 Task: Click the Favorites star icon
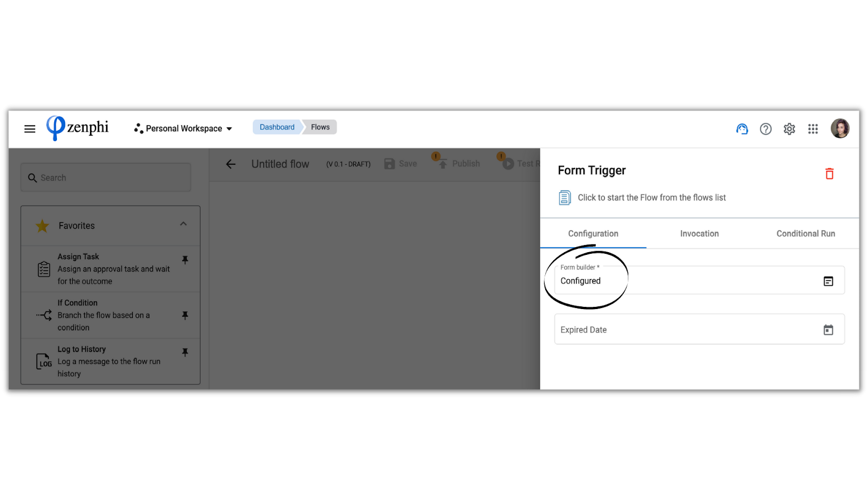[x=42, y=226]
